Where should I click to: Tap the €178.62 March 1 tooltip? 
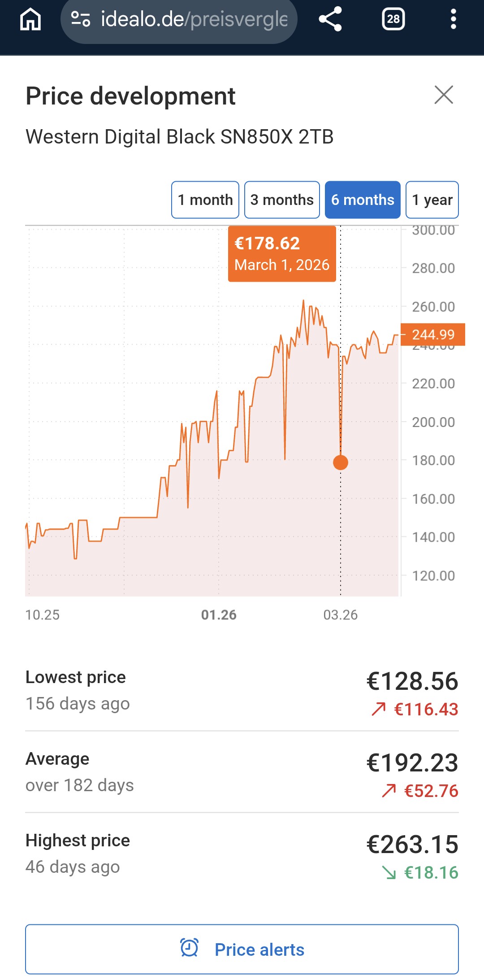282,254
